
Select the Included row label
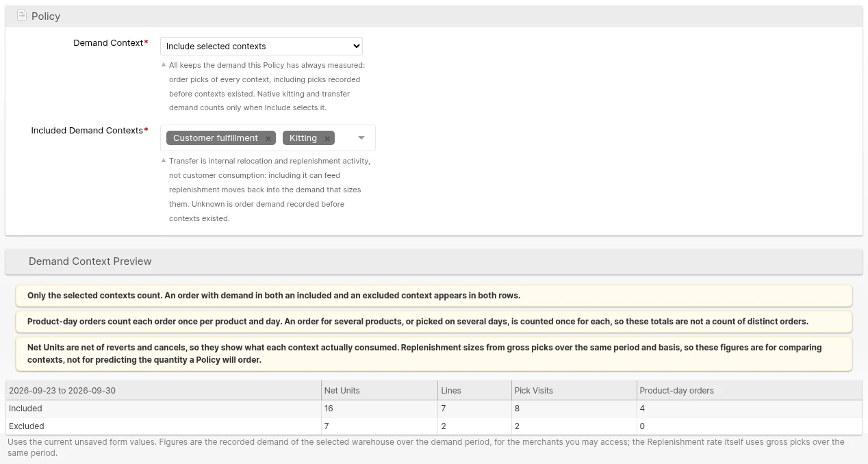[25, 408]
